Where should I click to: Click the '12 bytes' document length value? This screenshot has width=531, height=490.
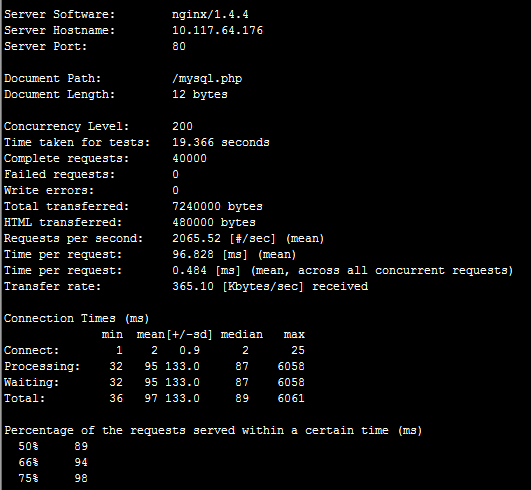point(200,94)
